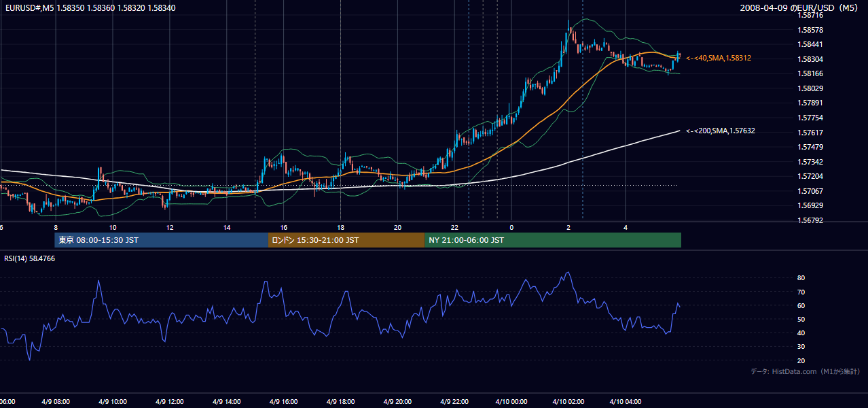Click the 4/9 12:00 time axis label

[x=170, y=401]
